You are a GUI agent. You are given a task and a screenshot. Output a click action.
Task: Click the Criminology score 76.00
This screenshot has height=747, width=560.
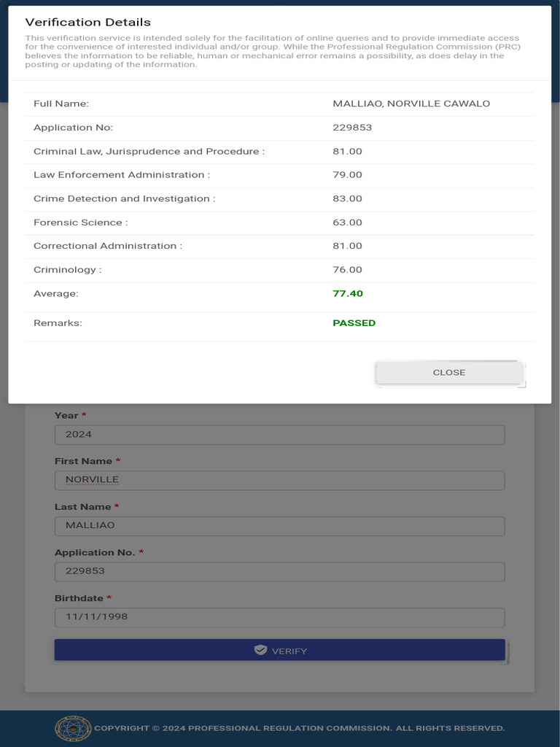347,270
